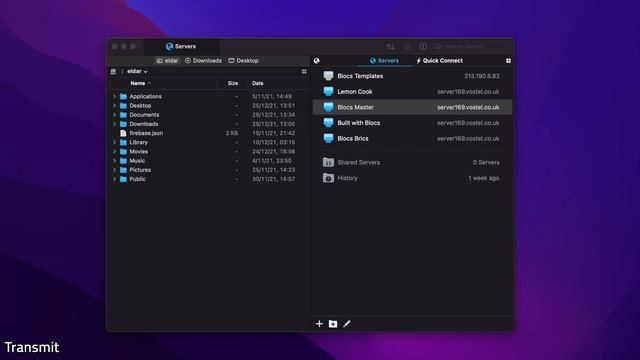Open the transfers arrows icon in toolbar
Viewport: 640px width, 360px height.
pos(391,47)
